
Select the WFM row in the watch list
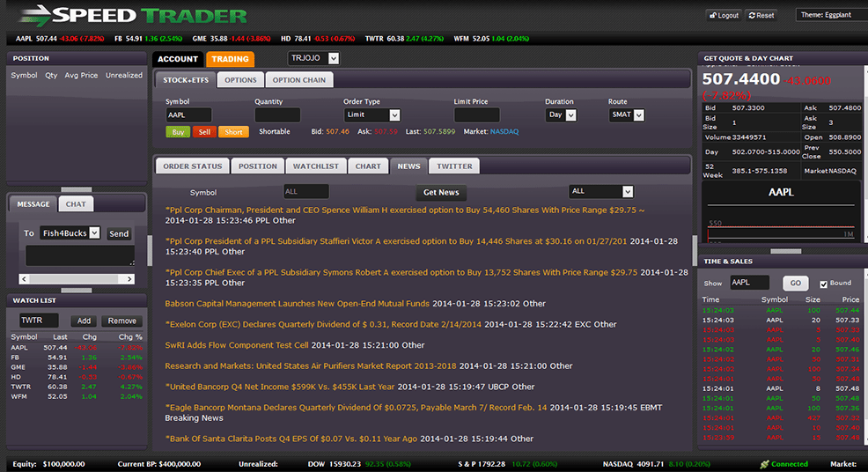[77, 396]
